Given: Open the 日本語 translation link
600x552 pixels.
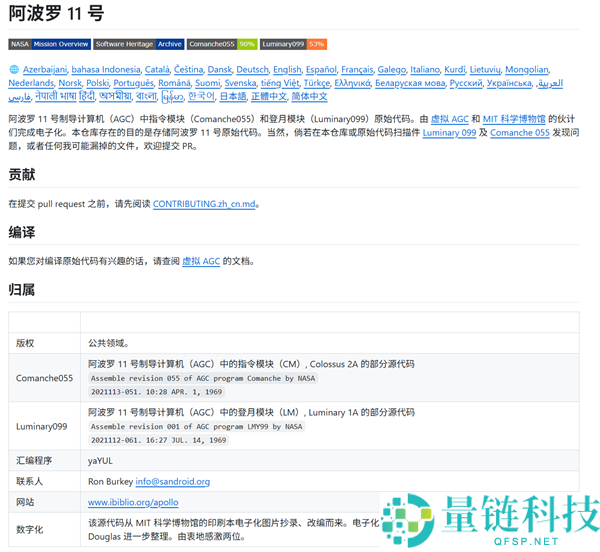Looking at the screenshot, I should (233, 96).
